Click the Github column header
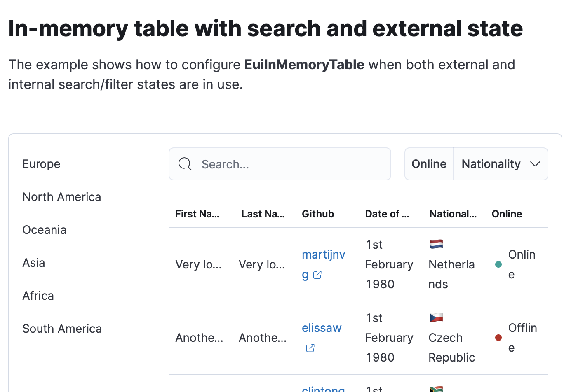This screenshot has width=564, height=392. (318, 214)
